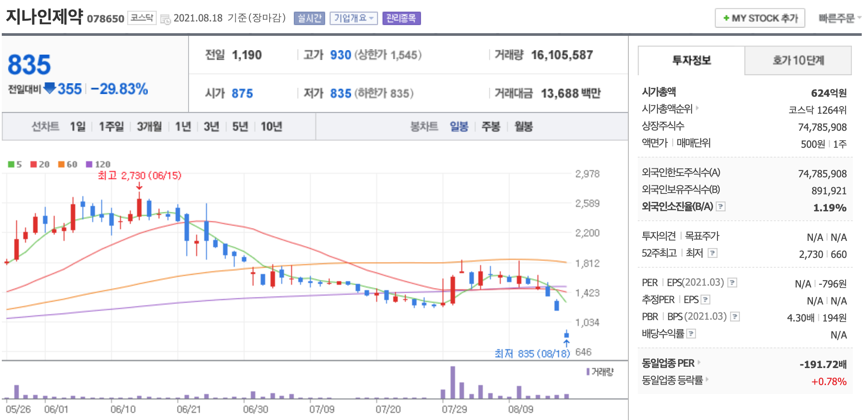Click the 코스닥 market label

click(x=142, y=18)
